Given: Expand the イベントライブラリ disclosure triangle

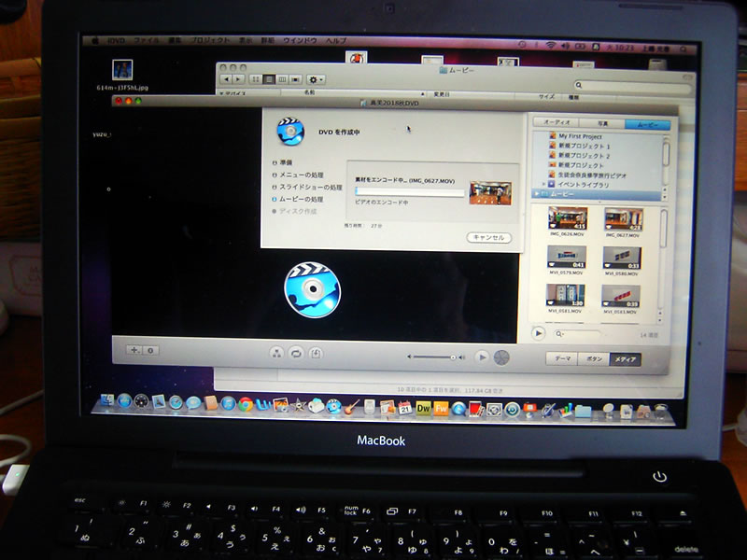Looking at the screenshot, I should pos(543,184).
